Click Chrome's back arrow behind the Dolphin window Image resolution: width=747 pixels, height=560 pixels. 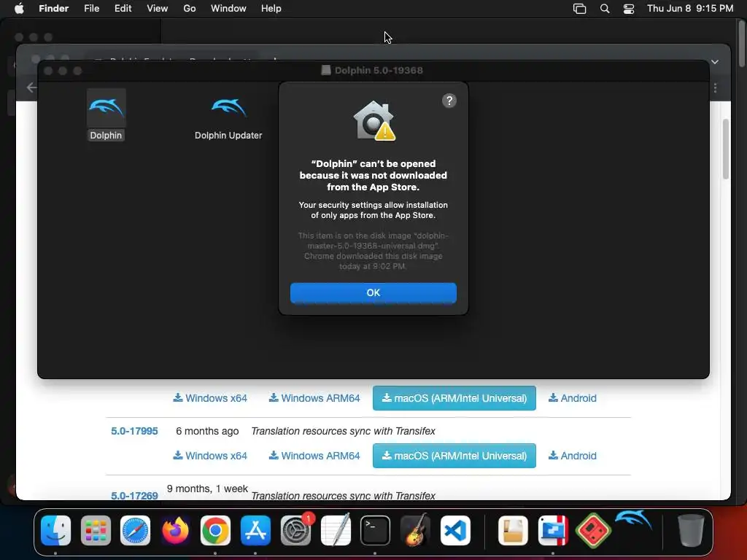(31, 87)
